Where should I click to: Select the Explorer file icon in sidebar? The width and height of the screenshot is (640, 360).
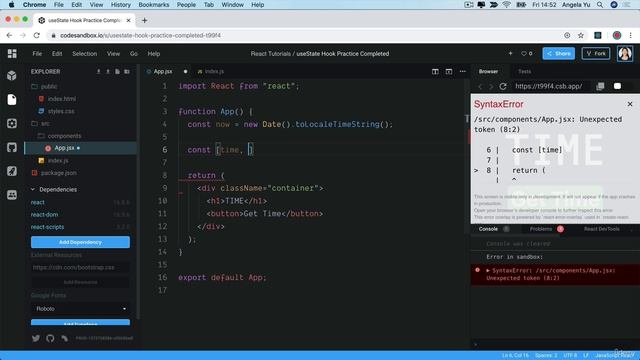12,99
